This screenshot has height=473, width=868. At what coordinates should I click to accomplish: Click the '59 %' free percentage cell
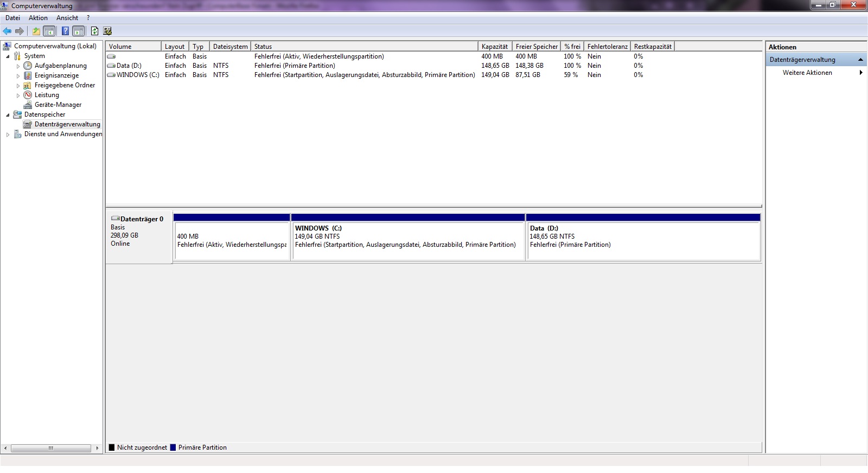click(571, 75)
